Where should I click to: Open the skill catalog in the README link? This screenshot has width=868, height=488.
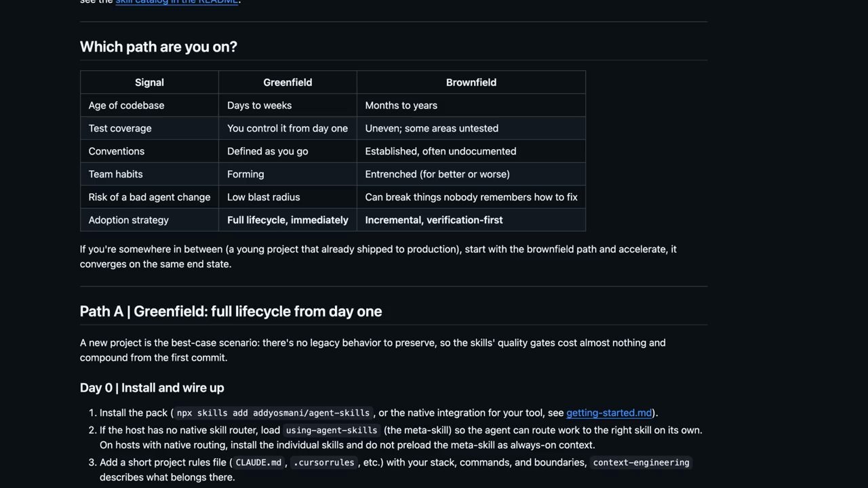(177, 2)
